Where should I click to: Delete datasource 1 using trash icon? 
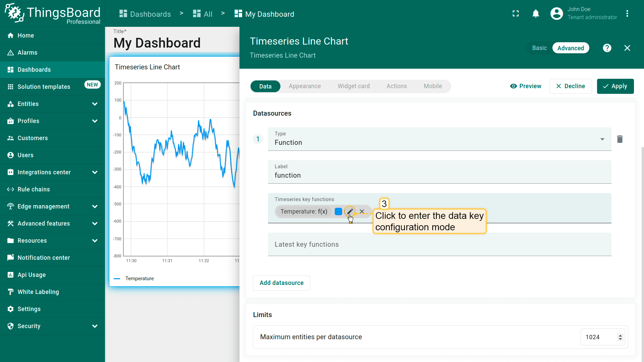(x=620, y=139)
